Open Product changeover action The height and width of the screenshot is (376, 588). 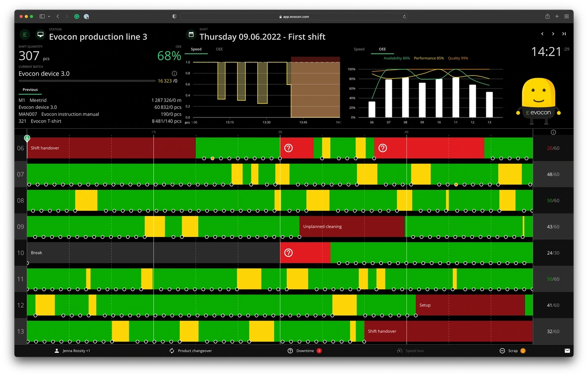pos(191,351)
